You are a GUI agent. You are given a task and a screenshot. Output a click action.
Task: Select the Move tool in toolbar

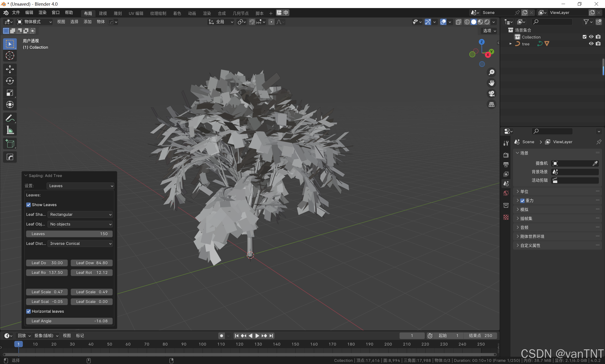coord(10,69)
